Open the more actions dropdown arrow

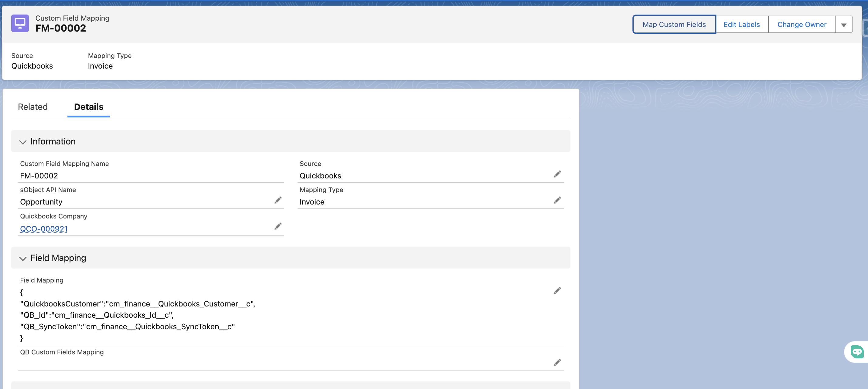844,25
